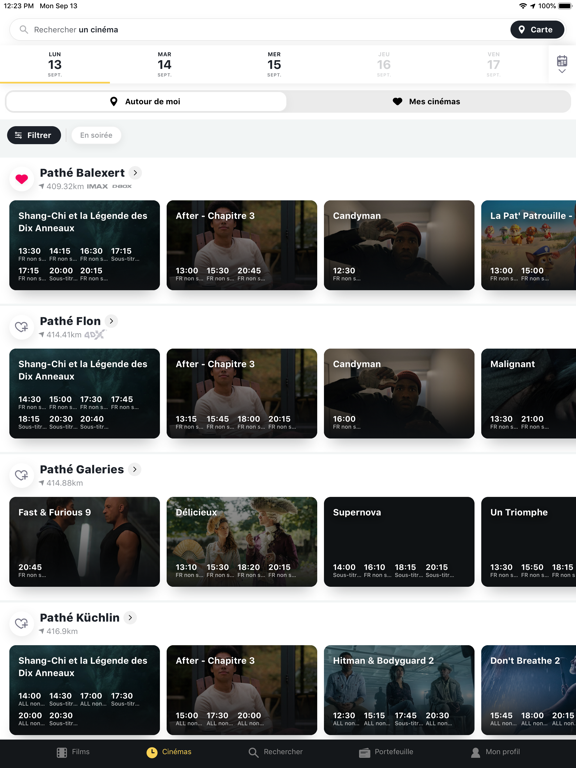Pick 14:30 Shang-Chi showtime at Pathé Flon
This screenshot has width=576, height=768.
(x=30, y=402)
